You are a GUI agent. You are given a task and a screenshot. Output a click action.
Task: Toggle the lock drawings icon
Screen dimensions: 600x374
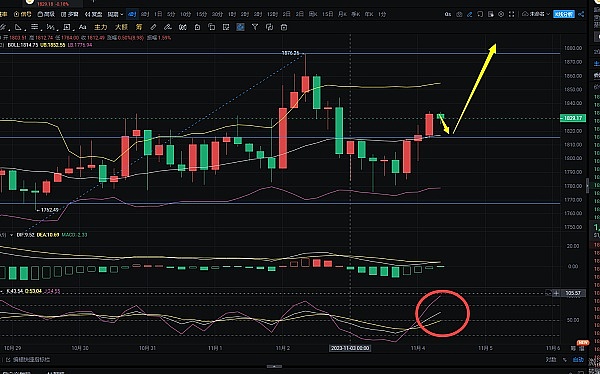[197, 27]
